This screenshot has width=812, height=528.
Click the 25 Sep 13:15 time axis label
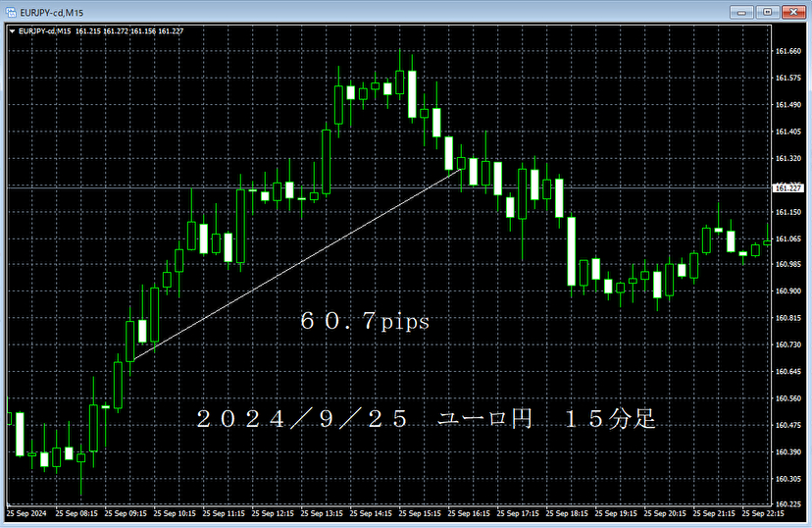pos(322,513)
